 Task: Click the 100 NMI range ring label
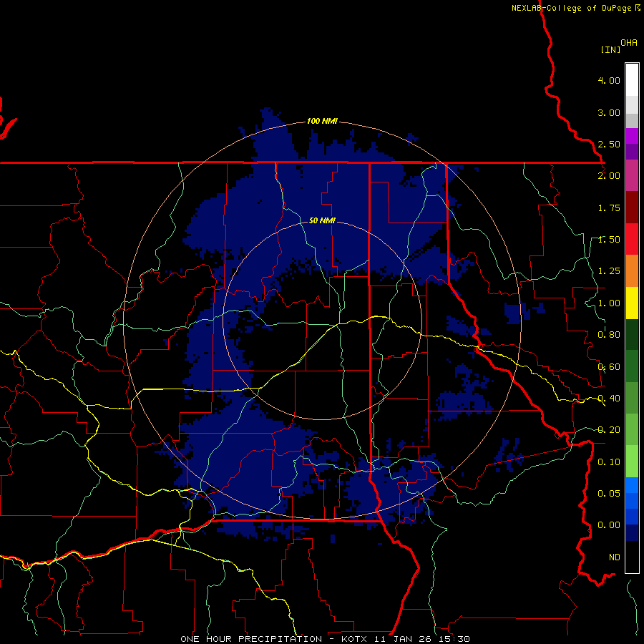click(x=322, y=121)
